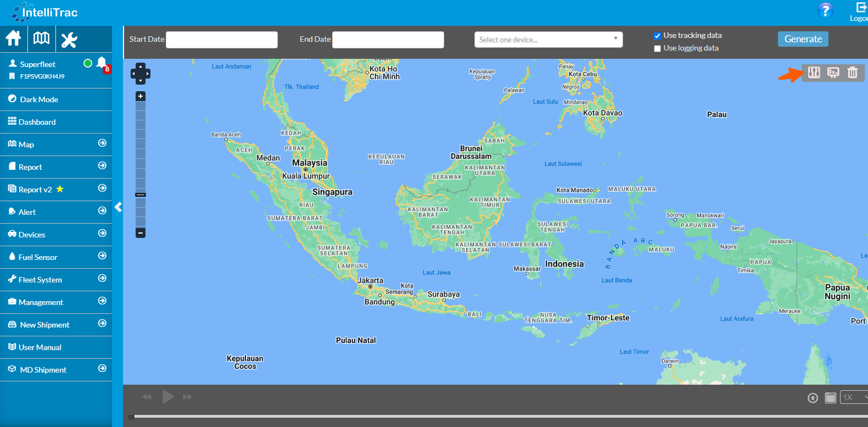Viewport: 868px width, 427px height.
Task: Open the User Manual menu item
Action: (x=40, y=347)
